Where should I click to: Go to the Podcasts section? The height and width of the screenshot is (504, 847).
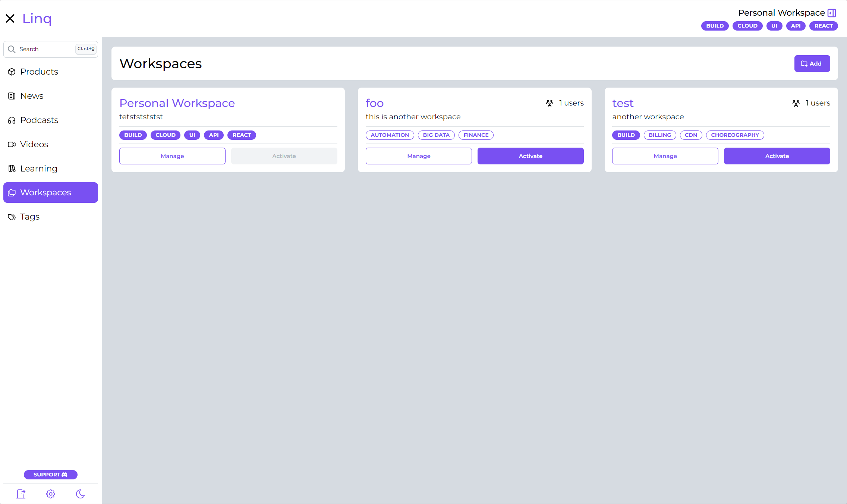click(x=39, y=120)
